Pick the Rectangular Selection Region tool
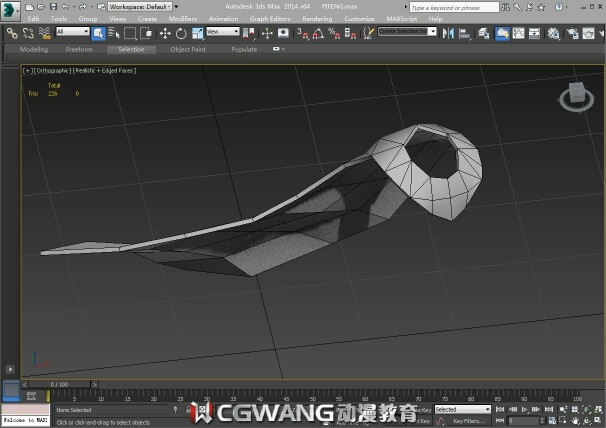The image size is (606, 428). (x=130, y=34)
